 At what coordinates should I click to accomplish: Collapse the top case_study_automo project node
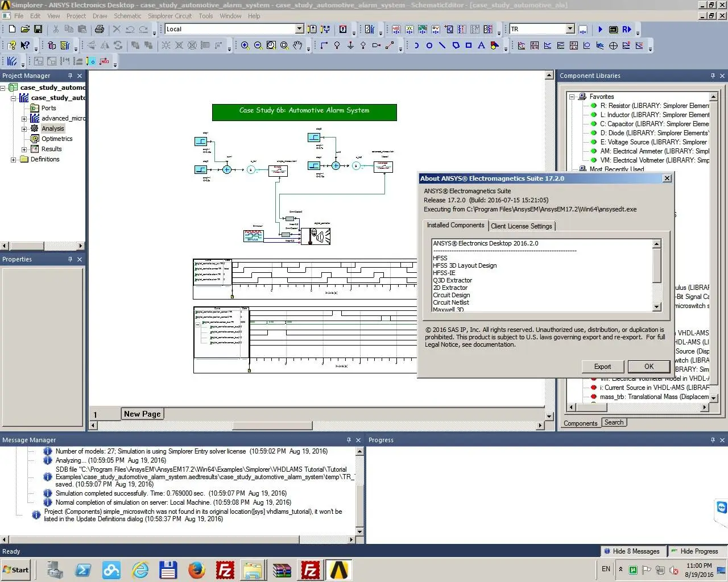click(x=3, y=88)
